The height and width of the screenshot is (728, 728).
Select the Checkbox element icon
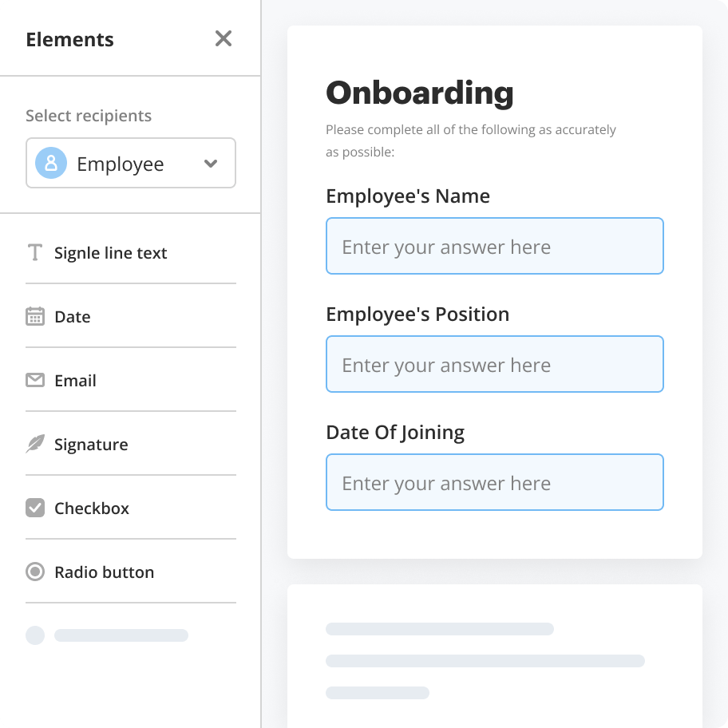[x=35, y=508]
